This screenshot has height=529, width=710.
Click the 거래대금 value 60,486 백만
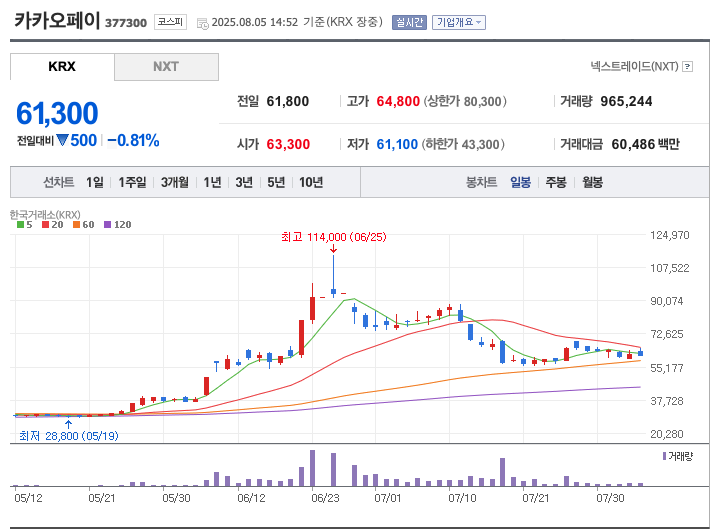coord(646,144)
